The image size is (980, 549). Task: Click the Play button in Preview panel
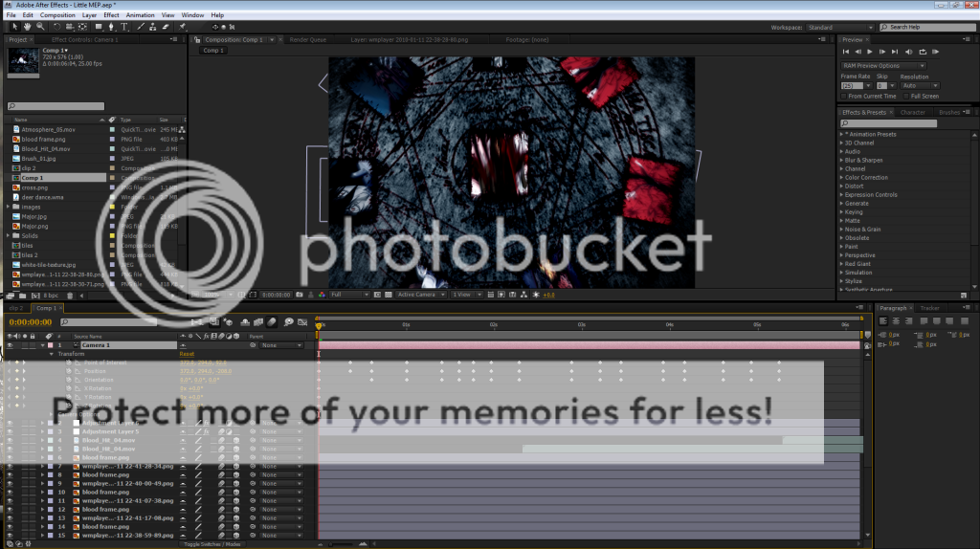869,52
